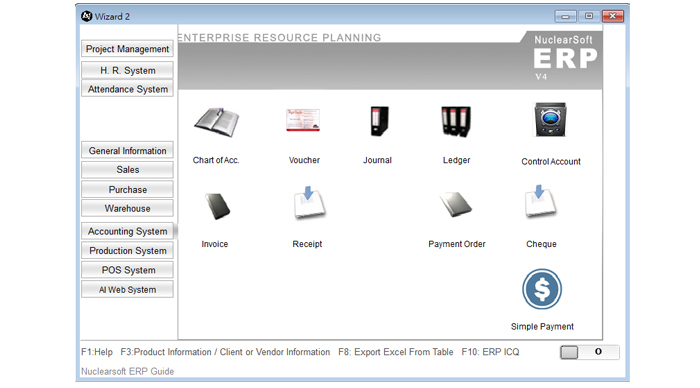Open the Ledger binders icon
The height and width of the screenshot is (388, 700).
pos(456,121)
